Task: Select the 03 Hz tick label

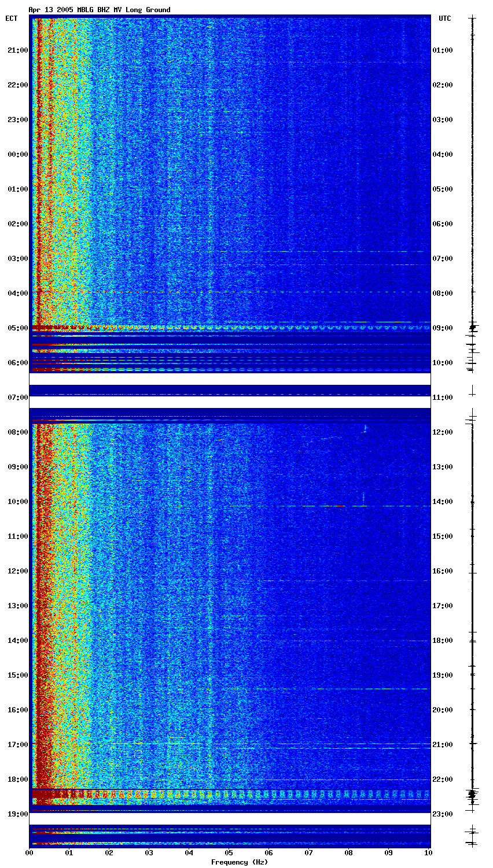Action: click(x=149, y=853)
